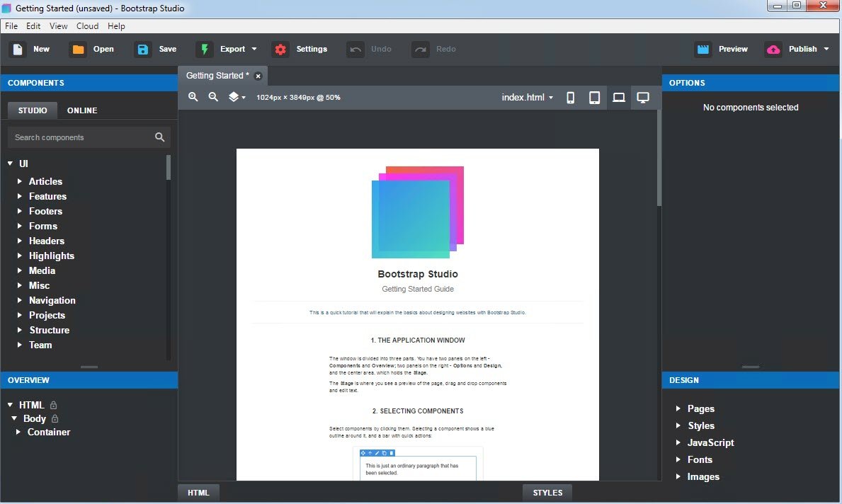Open the Edit menu
842x504 pixels.
point(33,25)
